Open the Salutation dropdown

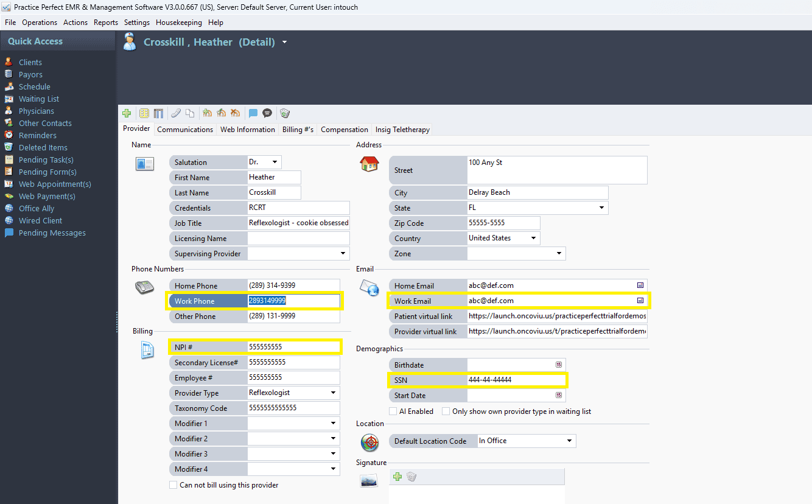[x=275, y=162]
